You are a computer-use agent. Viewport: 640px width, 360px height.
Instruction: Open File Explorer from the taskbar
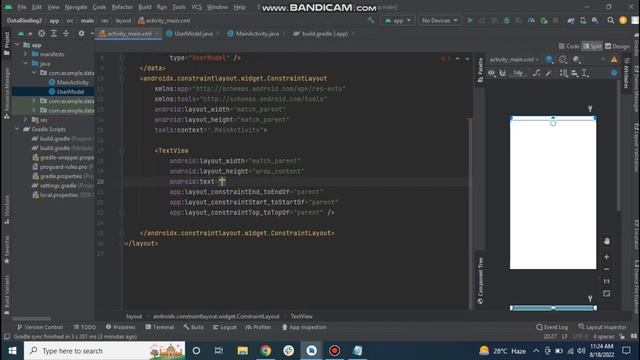[243, 351]
